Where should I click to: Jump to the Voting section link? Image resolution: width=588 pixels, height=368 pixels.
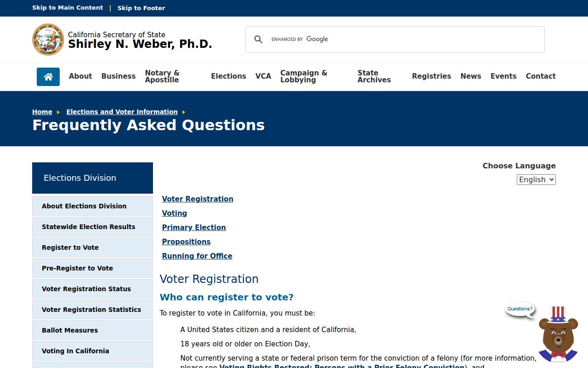[x=175, y=213]
